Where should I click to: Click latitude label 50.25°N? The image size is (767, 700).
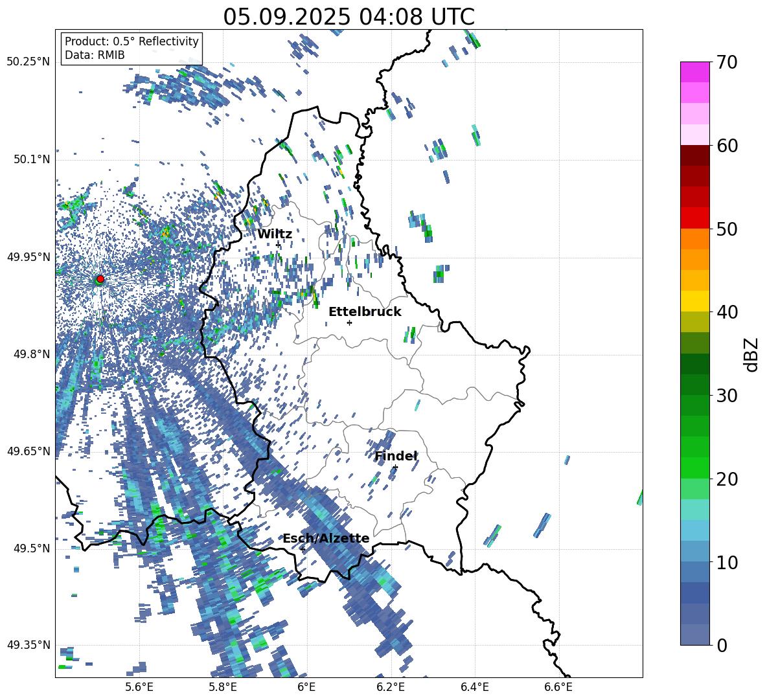pos(29,62)
